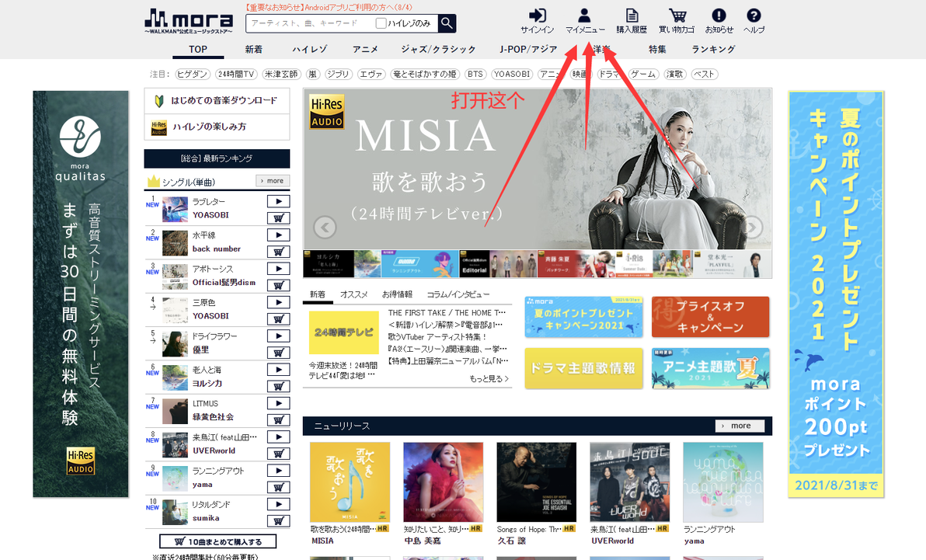This screenshot has width=926, height=560.
Task: Open the 買い物カゴ shopping cart icon
Action: 677,21
